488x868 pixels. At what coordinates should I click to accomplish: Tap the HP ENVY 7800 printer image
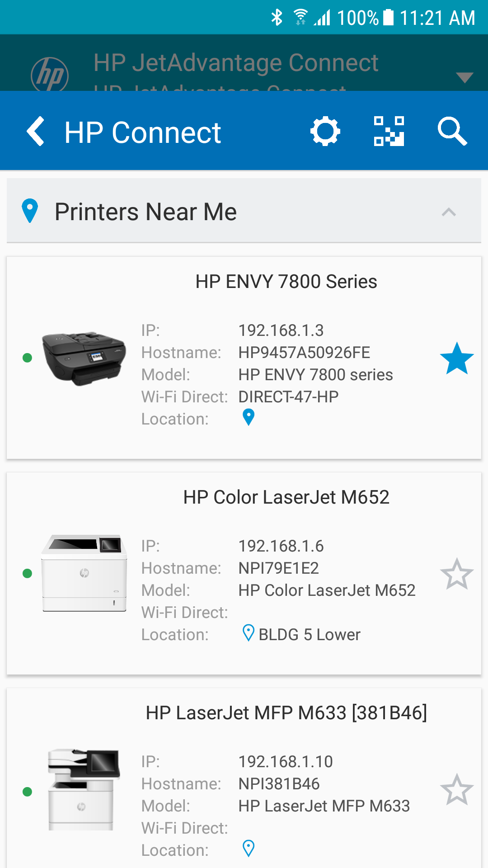(84, 359)
